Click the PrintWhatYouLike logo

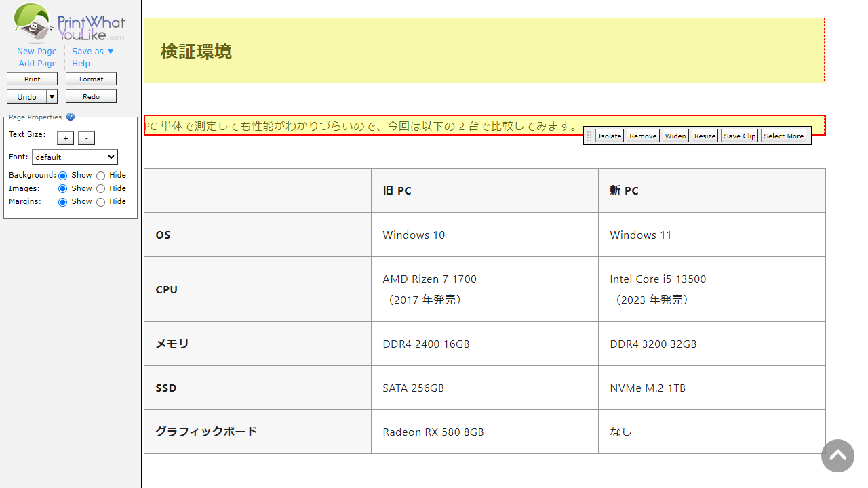click(x=69, y=24)
